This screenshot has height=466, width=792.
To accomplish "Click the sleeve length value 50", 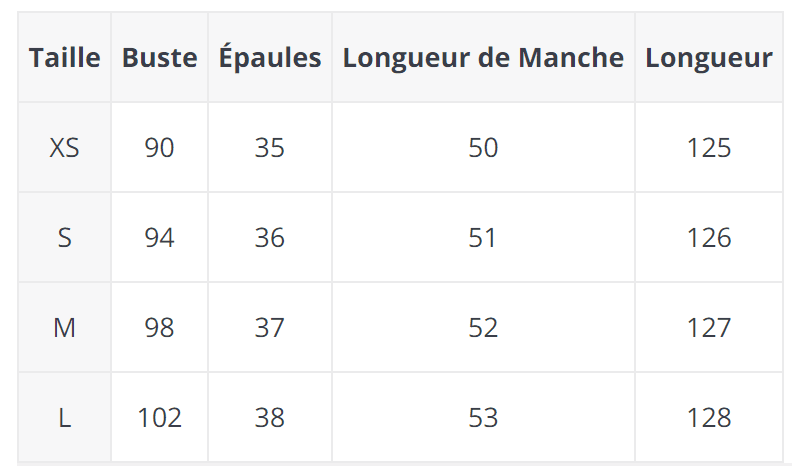I will pyautogui.click(x=483, y=148).
